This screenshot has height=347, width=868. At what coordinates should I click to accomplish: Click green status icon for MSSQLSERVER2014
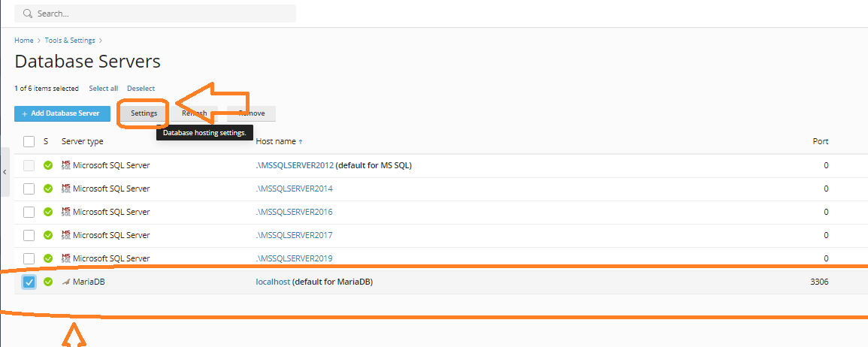coord(48,189)
